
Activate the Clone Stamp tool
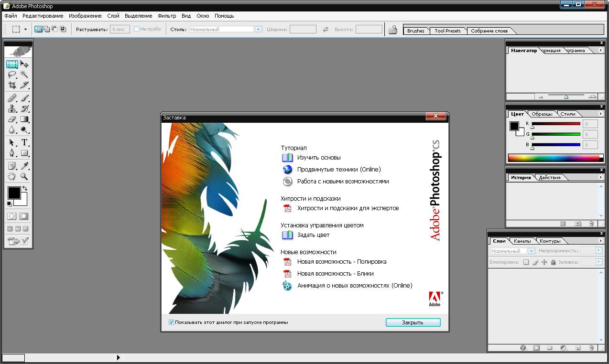tap(12, 108)
